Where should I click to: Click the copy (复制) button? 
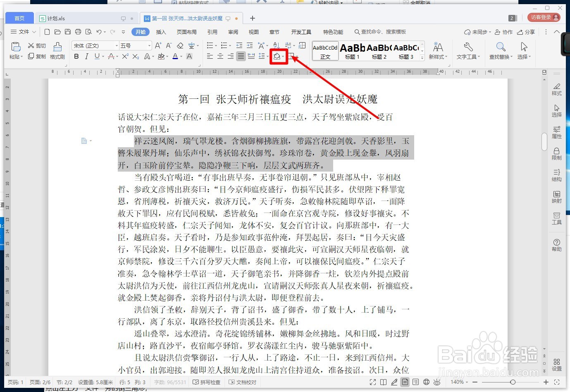37,56
